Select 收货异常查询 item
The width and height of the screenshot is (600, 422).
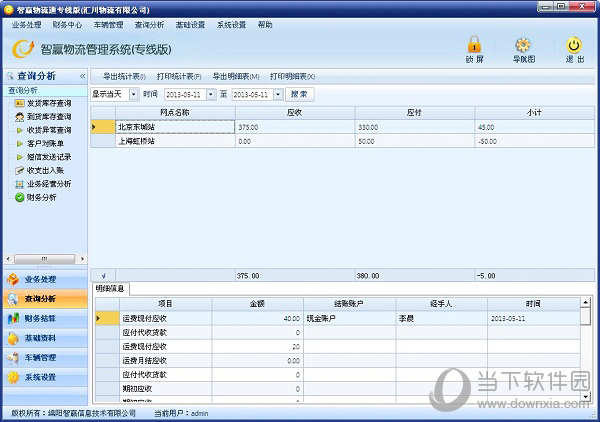tap(49, 130)
